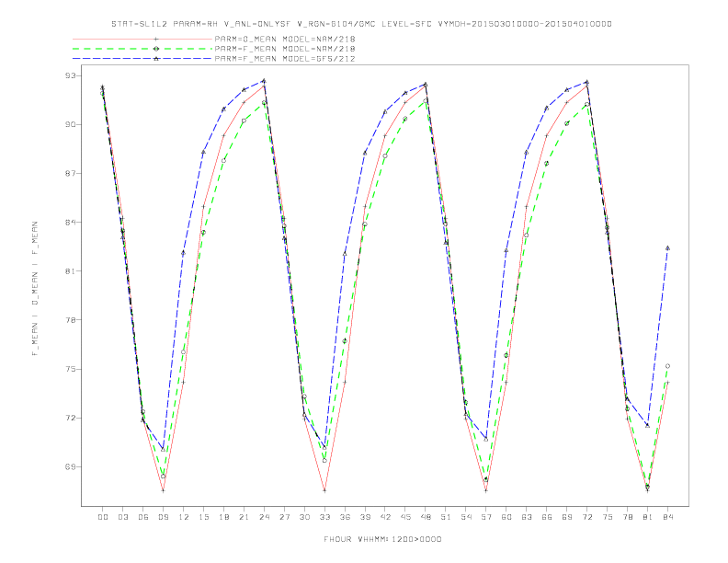Click x-axis tick label 57

[486, 517]
